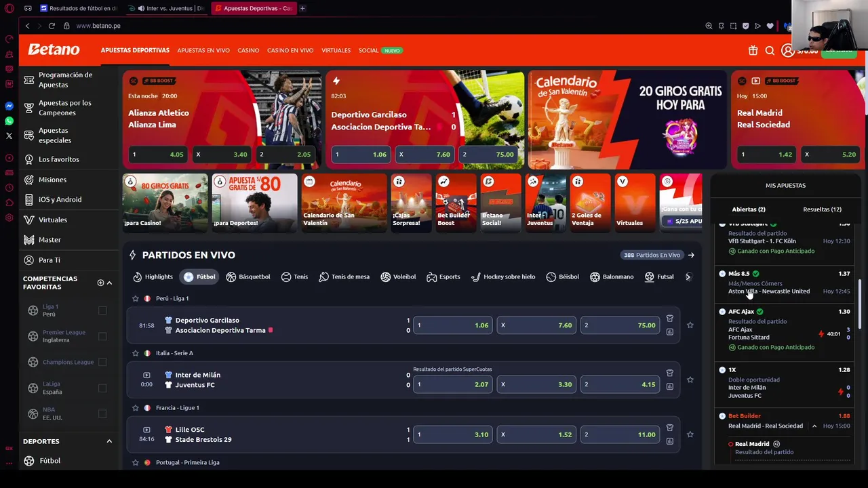Open Bet Builder Boost promo thumbnail
This screenshot has height=488, width=868.
point(456,203)
